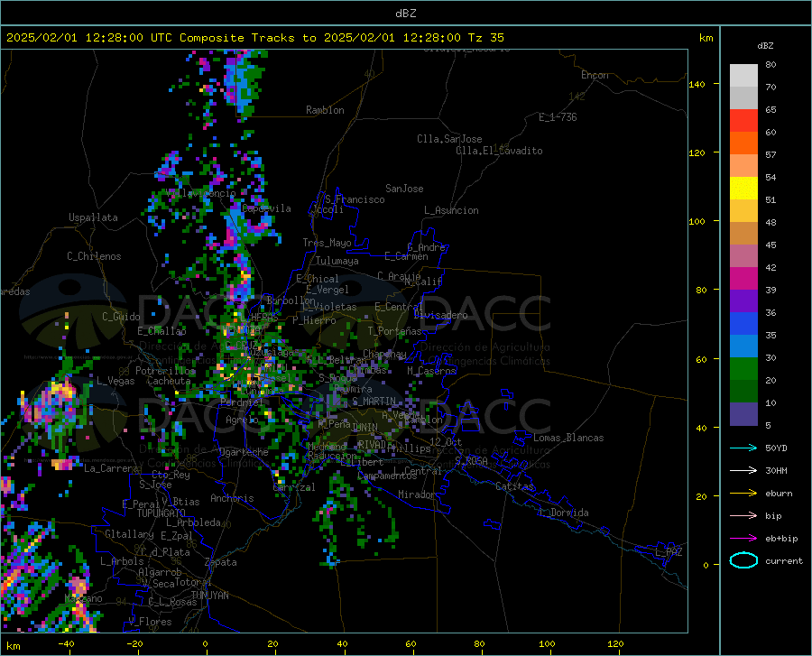Click the Ramblon label in the north
812x656 pixels.
(x=325, y=110)
